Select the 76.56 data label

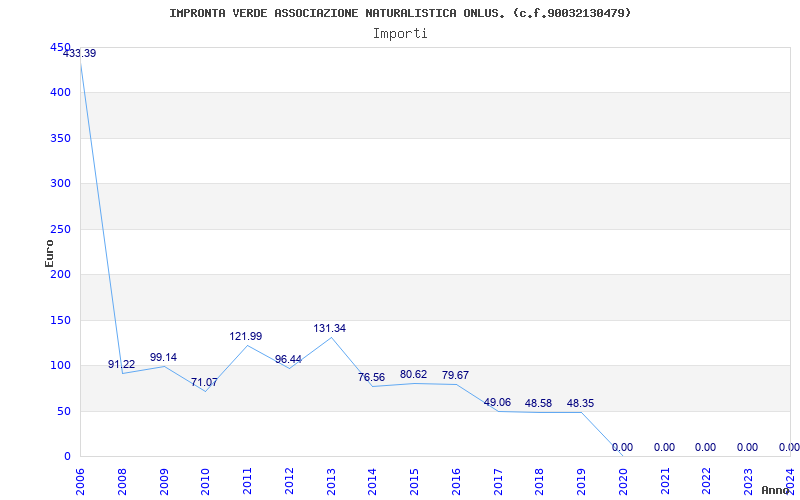point(372,377)
